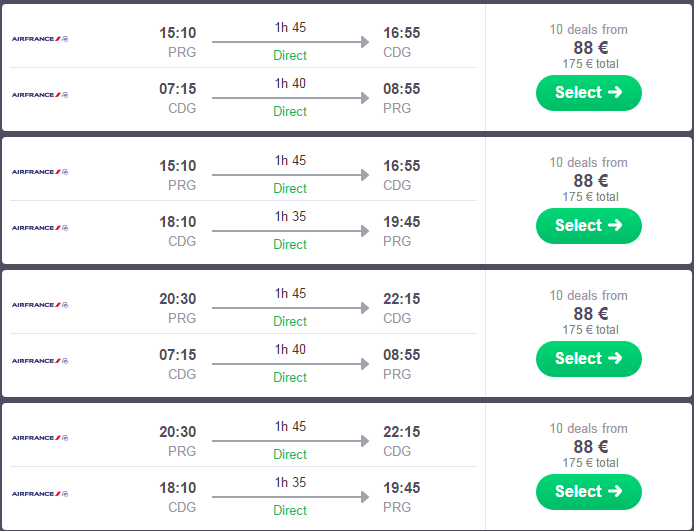Click Air France logo on fourth result's return flight
This screenshot has width=694, height=531.
[x=40, y=494]
